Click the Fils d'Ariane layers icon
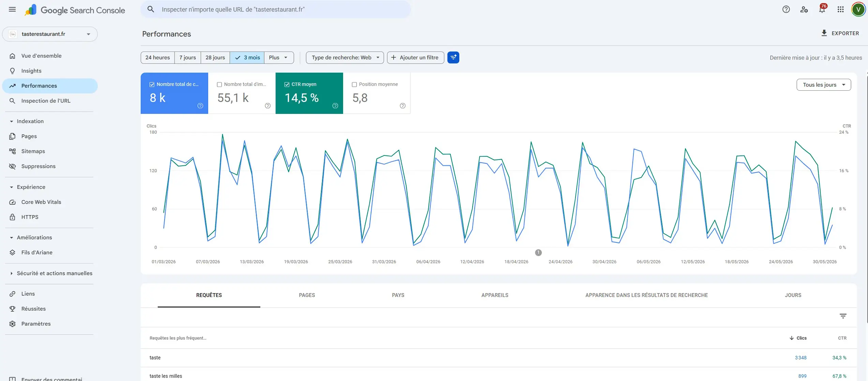The image size is (868, 381). pyautogui.click(x=12, y=253)
